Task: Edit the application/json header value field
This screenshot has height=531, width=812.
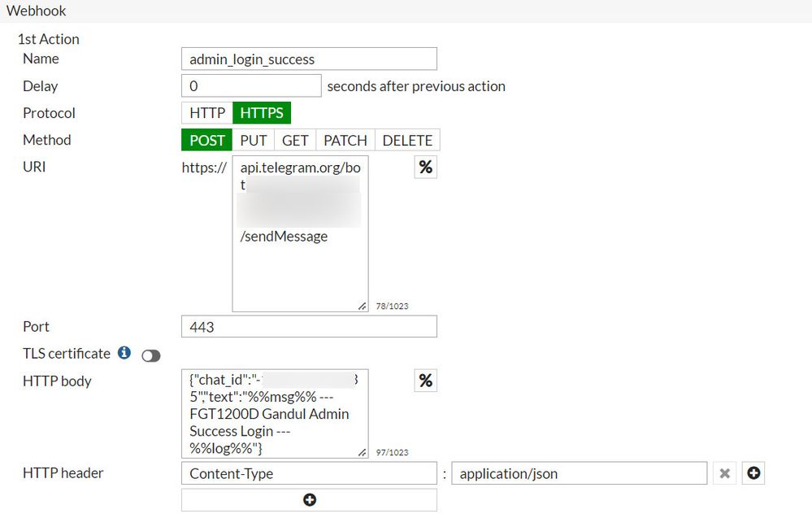Action: (579, 473)
